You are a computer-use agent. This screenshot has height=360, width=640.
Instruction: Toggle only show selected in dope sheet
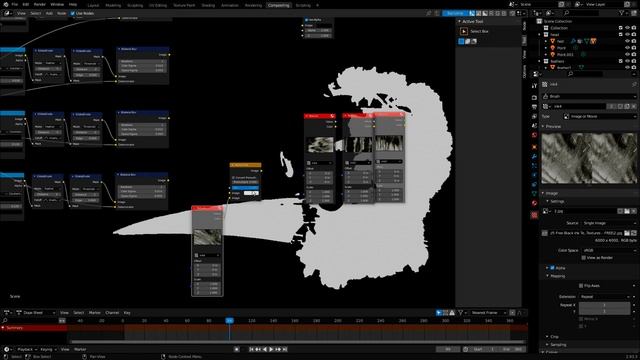(x=439, y=313)
